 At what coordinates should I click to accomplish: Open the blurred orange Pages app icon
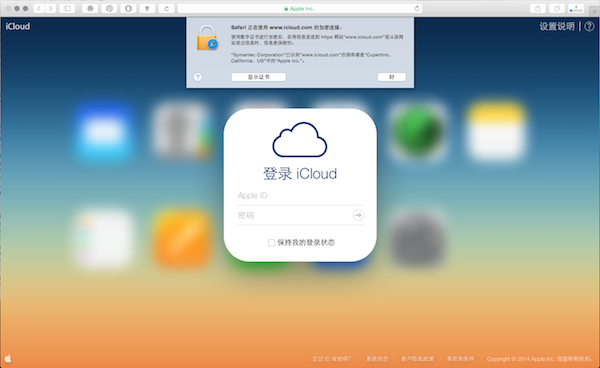(x=183, y=238)
